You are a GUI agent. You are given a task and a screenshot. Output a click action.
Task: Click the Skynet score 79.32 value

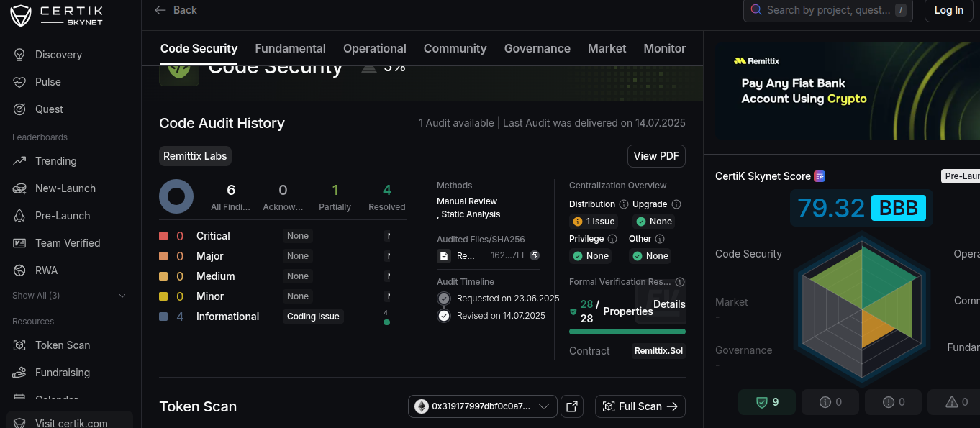click(x=831, y=208)
